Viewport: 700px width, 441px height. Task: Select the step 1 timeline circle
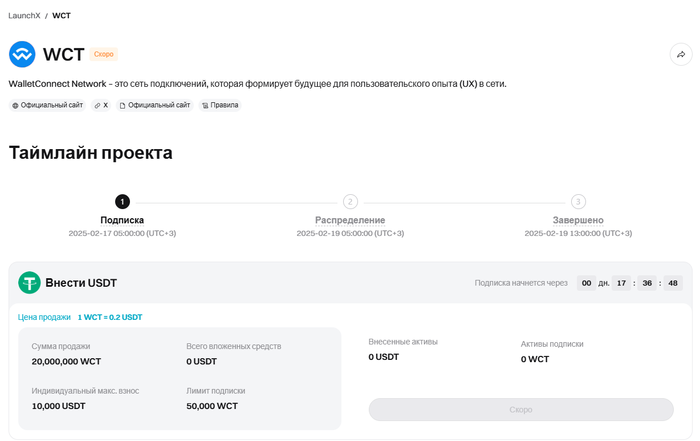(x=122, y=201)
